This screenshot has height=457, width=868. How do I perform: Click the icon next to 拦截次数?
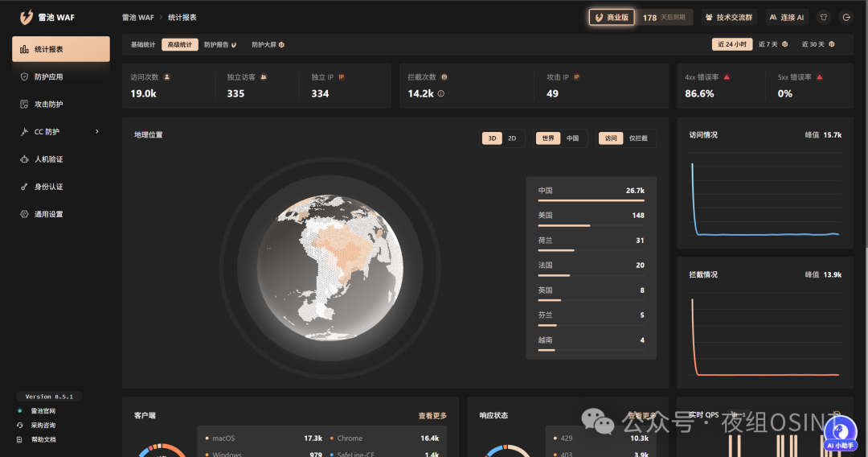click(444, 77)
